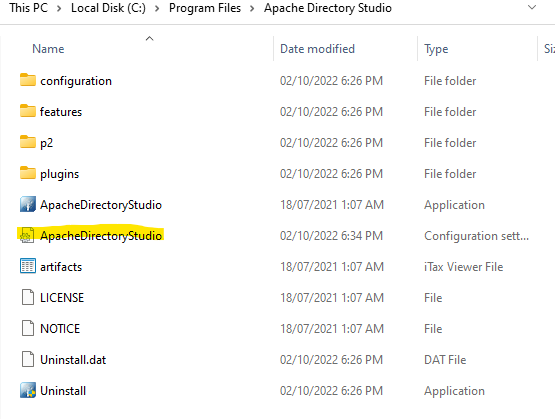Go to Program Files in the breadcrumb
This screenshot has height=419, width=555.
(x=205, y=8)
